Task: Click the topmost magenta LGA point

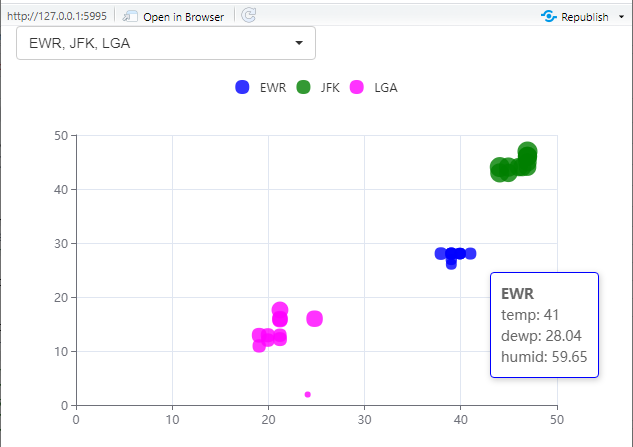Action: [x=280, y=310]
